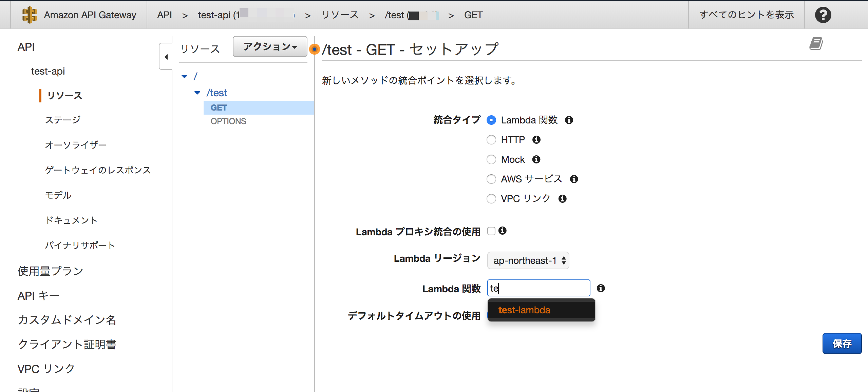Click the info icon beside the Lambda function input

click(601, 288)
